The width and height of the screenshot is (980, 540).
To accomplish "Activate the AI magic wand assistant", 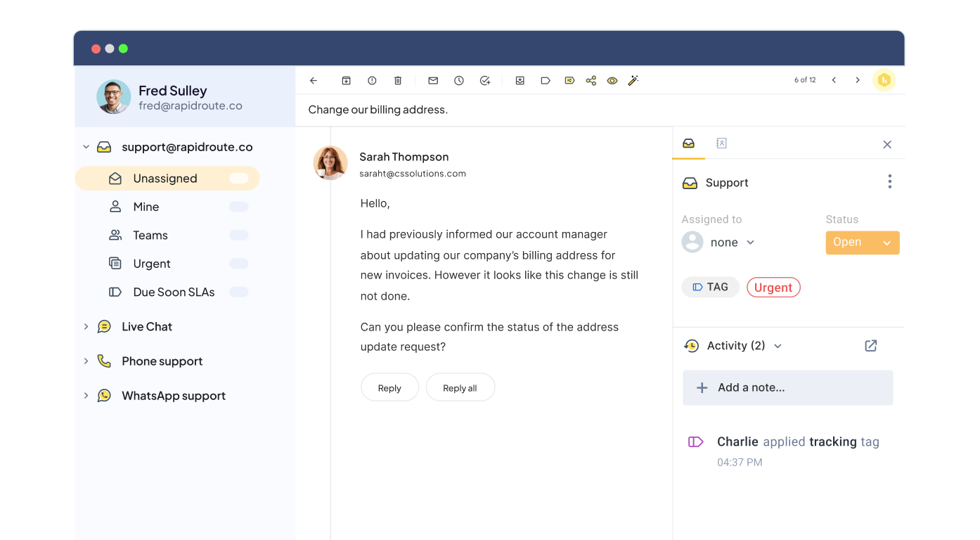I will coord(633,80).
